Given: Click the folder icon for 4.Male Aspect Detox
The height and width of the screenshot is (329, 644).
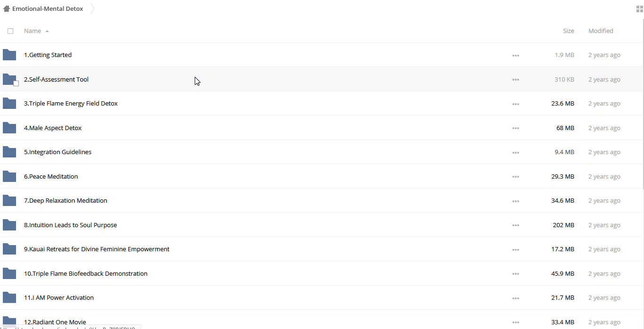Looking at the screenshot, I should pos(9,128).
